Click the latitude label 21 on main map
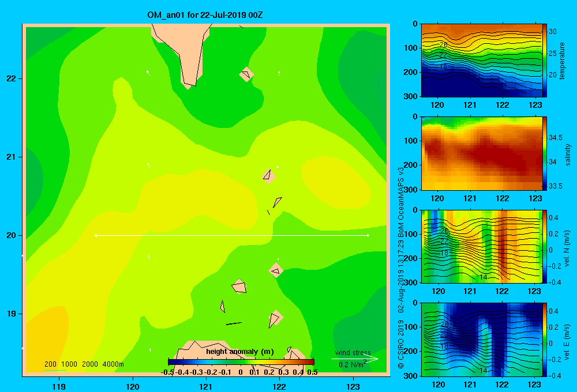 coord(12,157)
